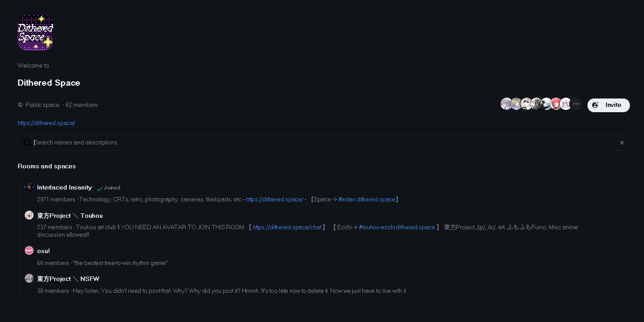The width and height of the screenshot is (644, 322).
Task: Click the "66 members" text
Action: (x=53, y=263)
